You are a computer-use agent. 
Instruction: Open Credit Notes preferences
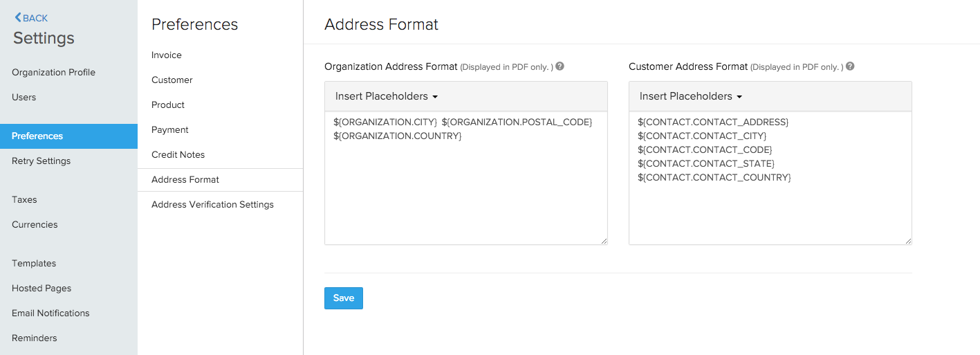click(x=178, y=155)
